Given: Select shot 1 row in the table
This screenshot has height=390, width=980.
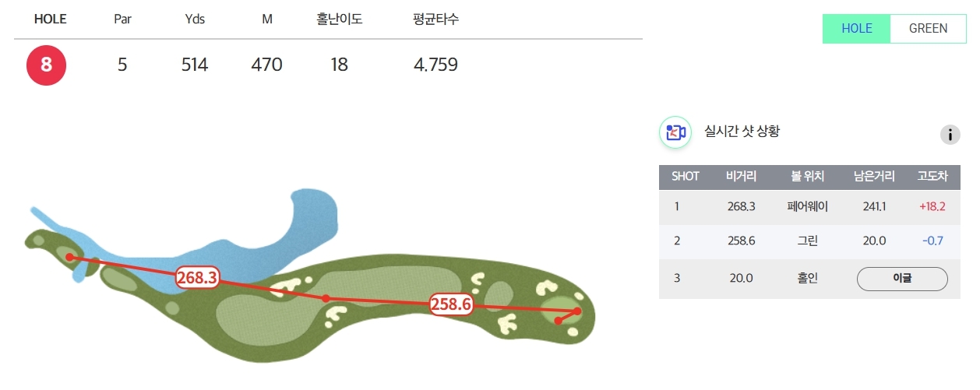Looking at the screenshot, I should pos(804,206).
